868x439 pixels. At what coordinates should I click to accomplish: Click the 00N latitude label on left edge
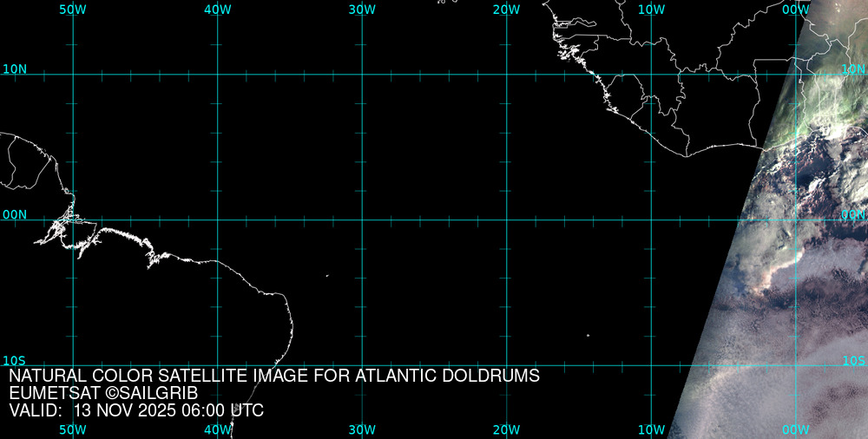pos(15,214)
